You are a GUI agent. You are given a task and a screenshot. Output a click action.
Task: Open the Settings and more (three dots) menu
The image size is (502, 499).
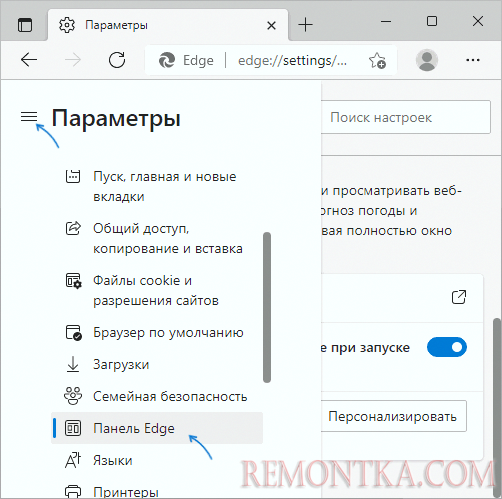coord(473,60)
